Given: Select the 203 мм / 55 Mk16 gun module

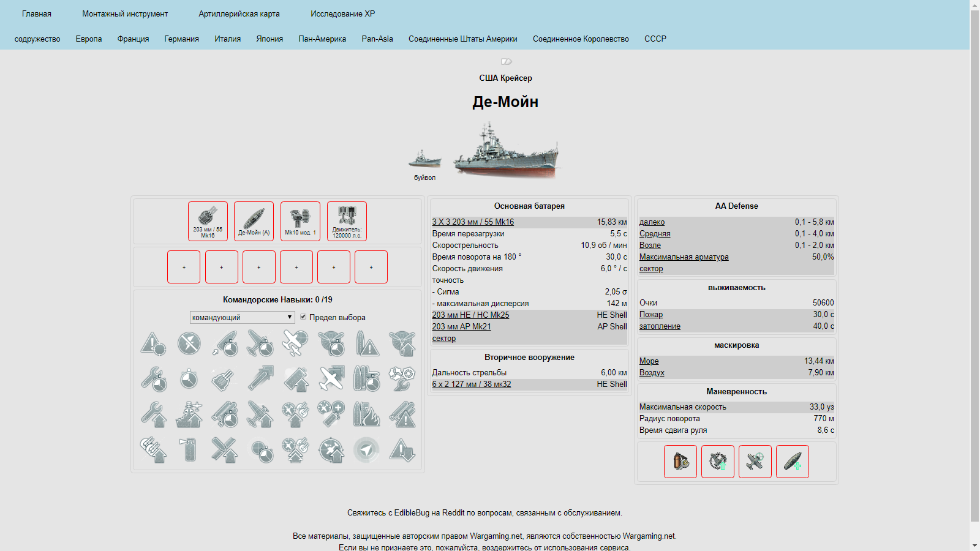Looking at the screenshot, I should (x=208, y=221).
